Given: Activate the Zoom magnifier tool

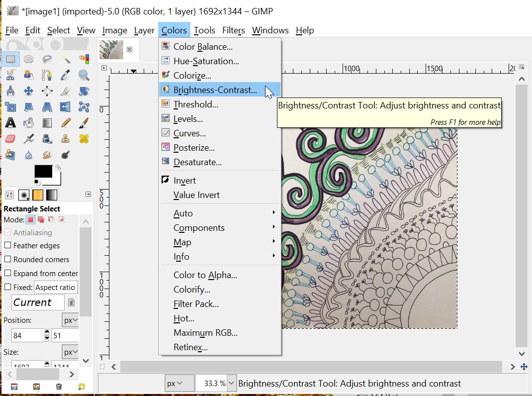Looking at the screenshot, I should click(84, 75).
